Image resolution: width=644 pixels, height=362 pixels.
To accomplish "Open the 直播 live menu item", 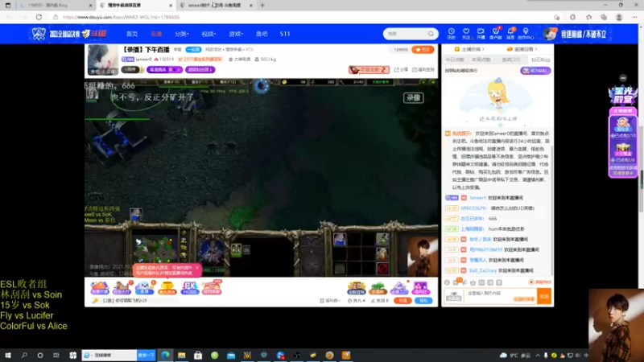I will [x=156, y=34].
